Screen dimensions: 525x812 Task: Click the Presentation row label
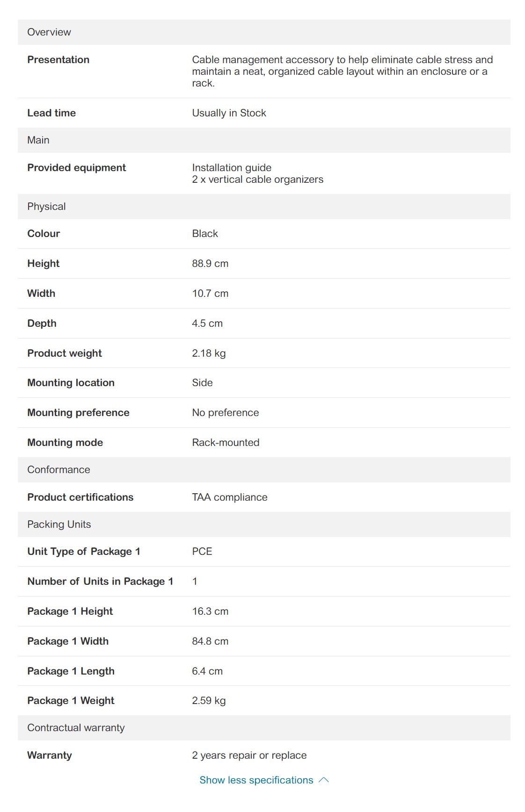(58, 60)
